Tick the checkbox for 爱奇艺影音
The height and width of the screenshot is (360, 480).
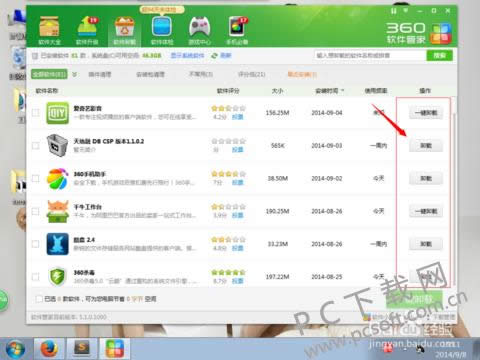[x=35, y=113]
